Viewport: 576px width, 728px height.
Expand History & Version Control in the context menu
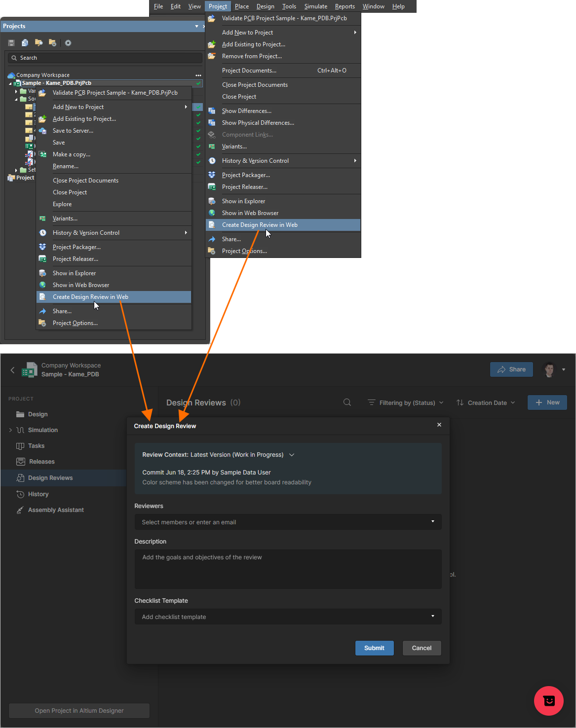114,233
